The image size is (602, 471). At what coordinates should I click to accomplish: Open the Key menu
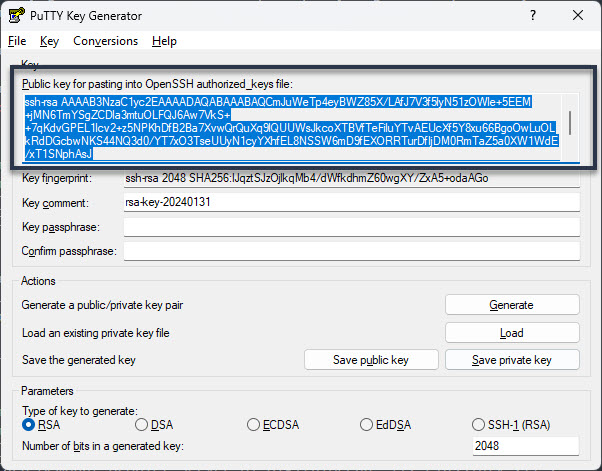[x=49, y=41]
